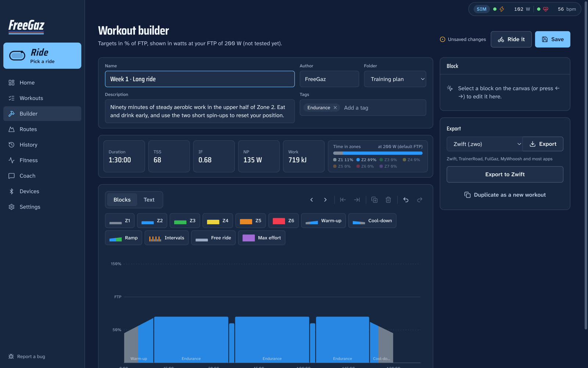Click the workout Name input field
Screen dimensions: 588x368
pos(200,79)
